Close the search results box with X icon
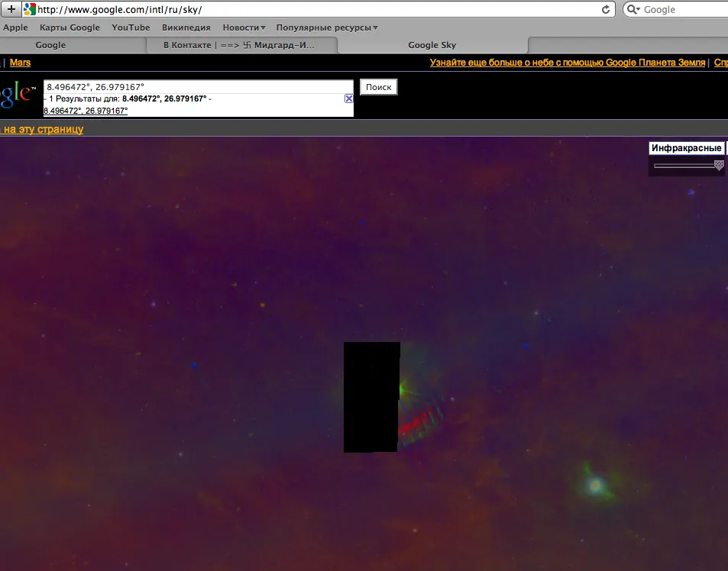728x571 pixels. point(348,98)
